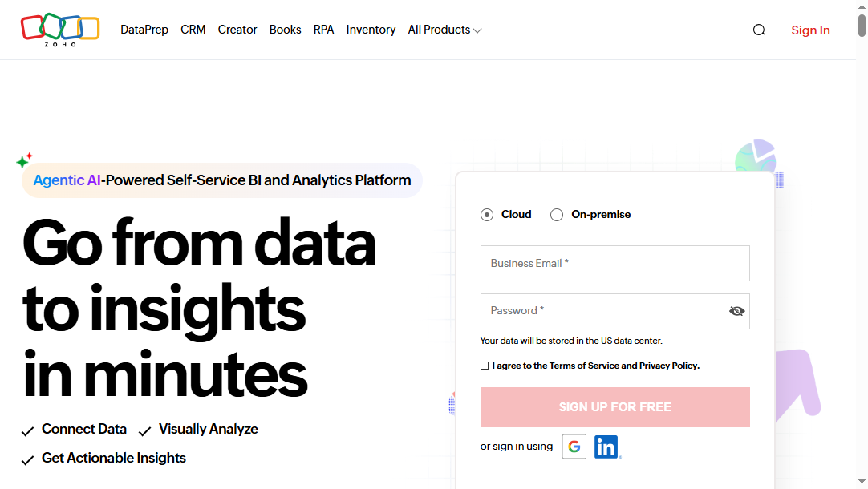The width and height of the screenshot is (868, 489).
Task: Click the 'Connect Data' text
Action: [x=84, y=429]
